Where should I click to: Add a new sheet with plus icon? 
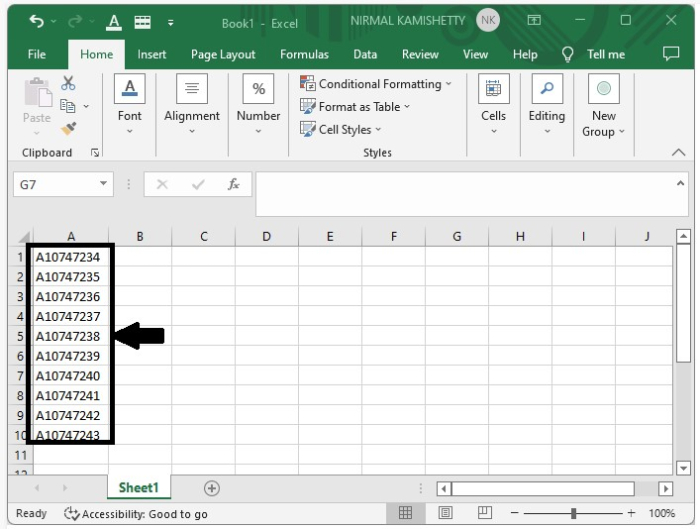[x=212, y=488]
